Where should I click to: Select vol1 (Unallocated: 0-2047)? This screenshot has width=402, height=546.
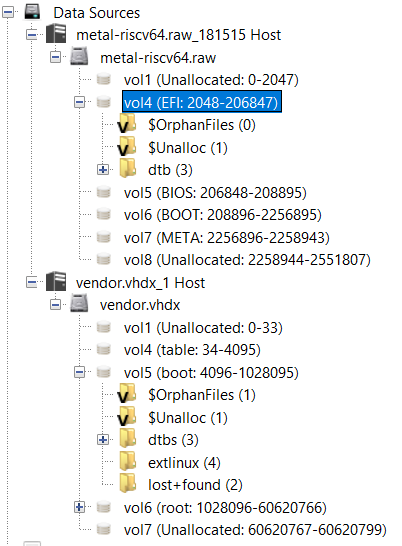(211, 80)
